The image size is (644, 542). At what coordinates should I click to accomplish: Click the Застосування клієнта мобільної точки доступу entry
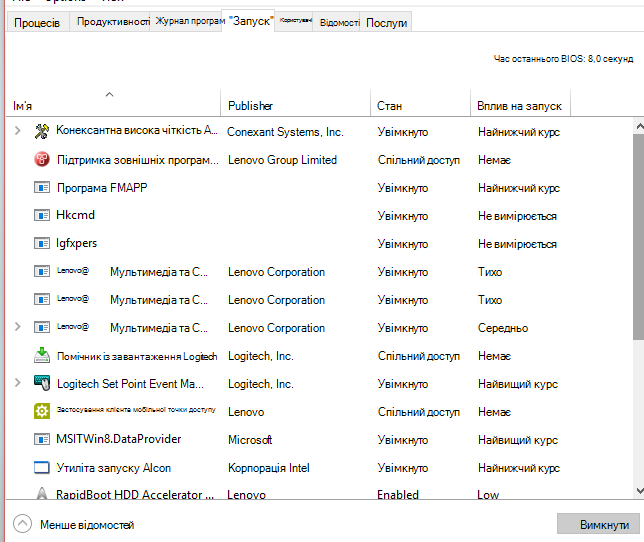136,409
